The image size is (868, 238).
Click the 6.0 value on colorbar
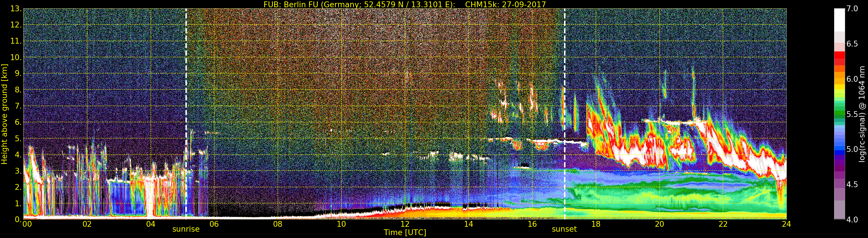click(x=852, y=79)
